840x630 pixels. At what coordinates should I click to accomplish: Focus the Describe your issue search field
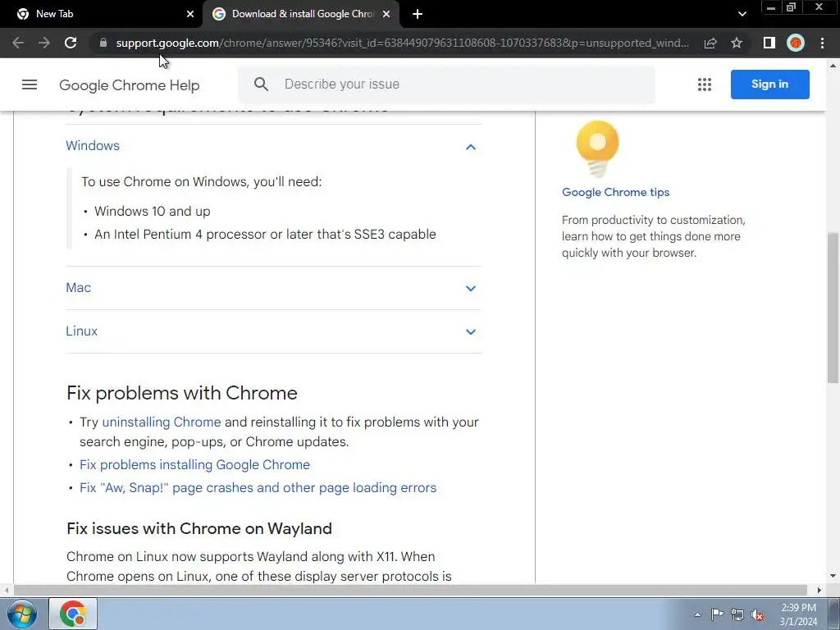tap(447, 84)
